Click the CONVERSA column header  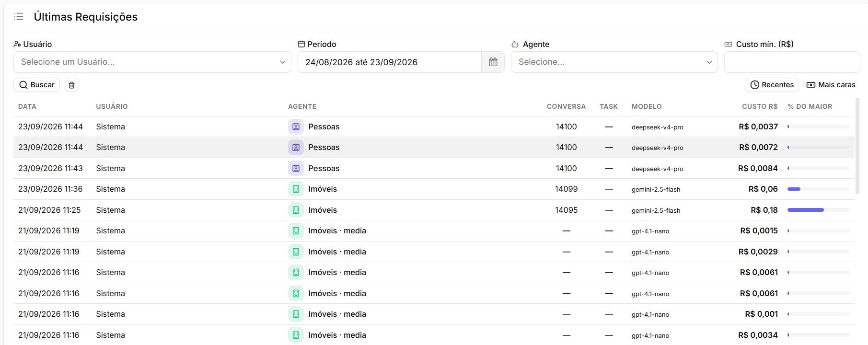pos(566,106)
